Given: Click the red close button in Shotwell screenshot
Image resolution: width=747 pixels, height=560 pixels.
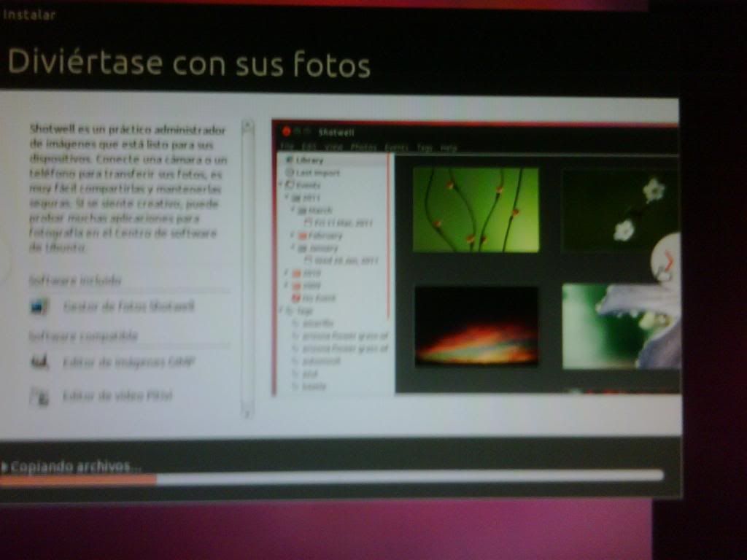Looking at the screenshot, I should coord(286,131).
